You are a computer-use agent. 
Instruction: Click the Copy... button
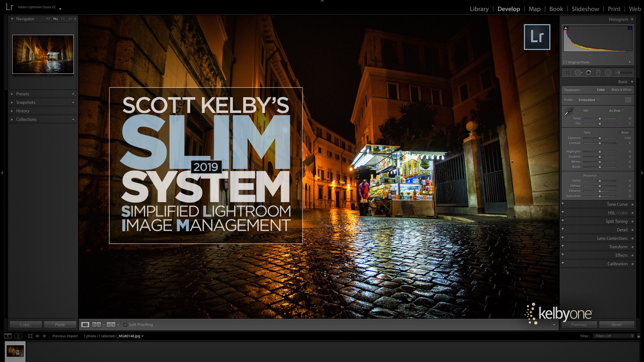click(x=26, y=325)
